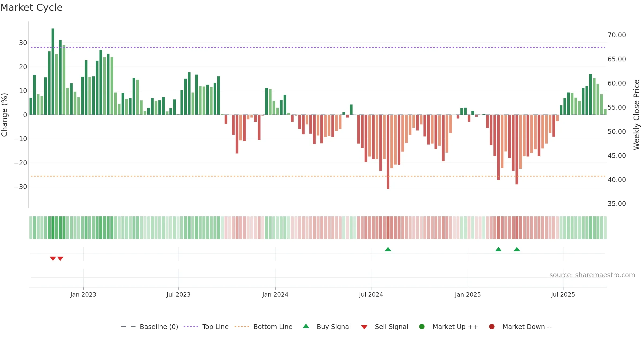Click the Market Cycle chart title

31,8
